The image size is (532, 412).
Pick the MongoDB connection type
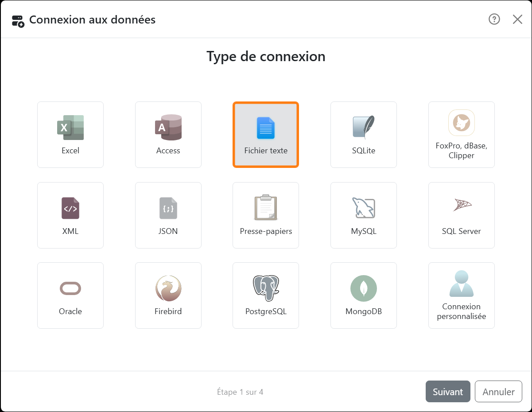tap(364, 295)
